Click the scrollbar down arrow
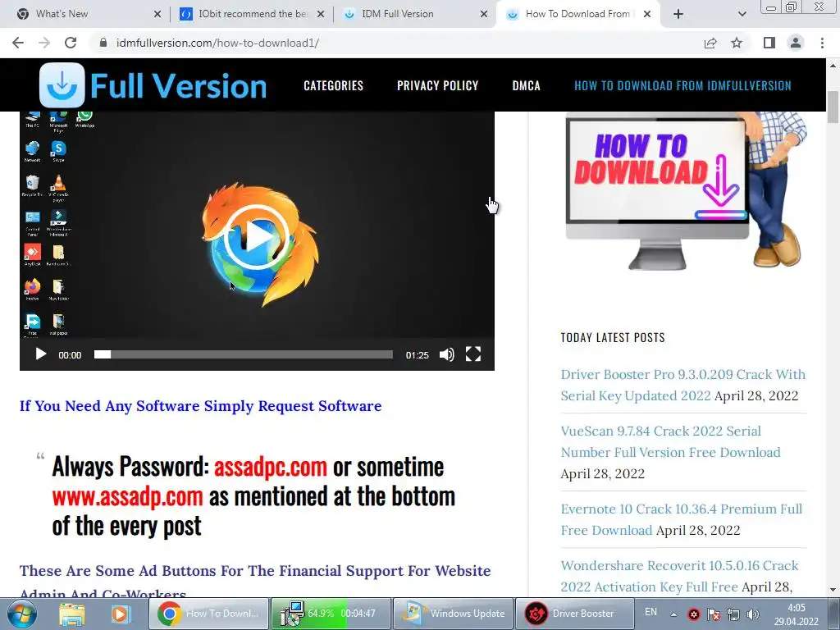The image size is (840, 630). pos(833,590)
